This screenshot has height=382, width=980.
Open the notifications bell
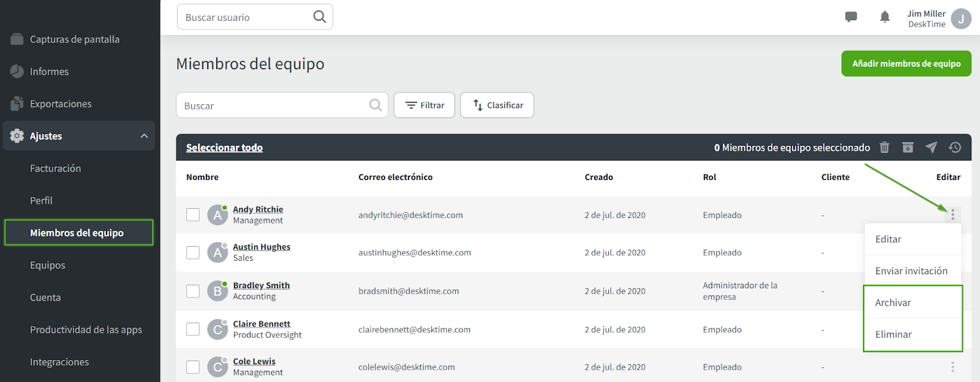click(x=884, y=17)
